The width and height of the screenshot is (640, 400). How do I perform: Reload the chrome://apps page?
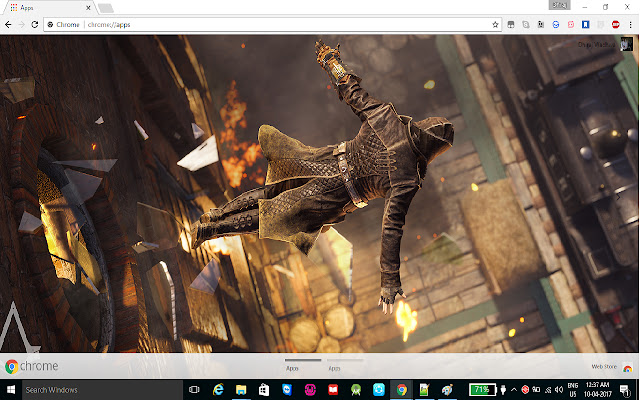coord(35,25)
